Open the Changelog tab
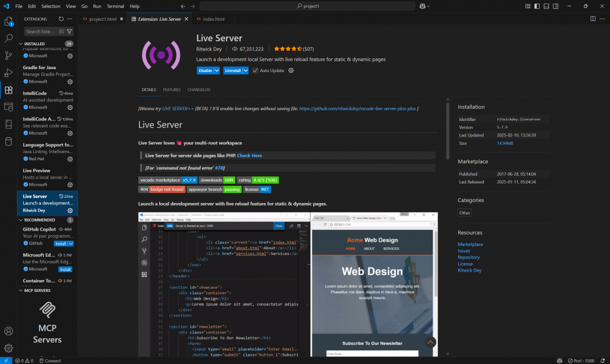 pos(199,90)
